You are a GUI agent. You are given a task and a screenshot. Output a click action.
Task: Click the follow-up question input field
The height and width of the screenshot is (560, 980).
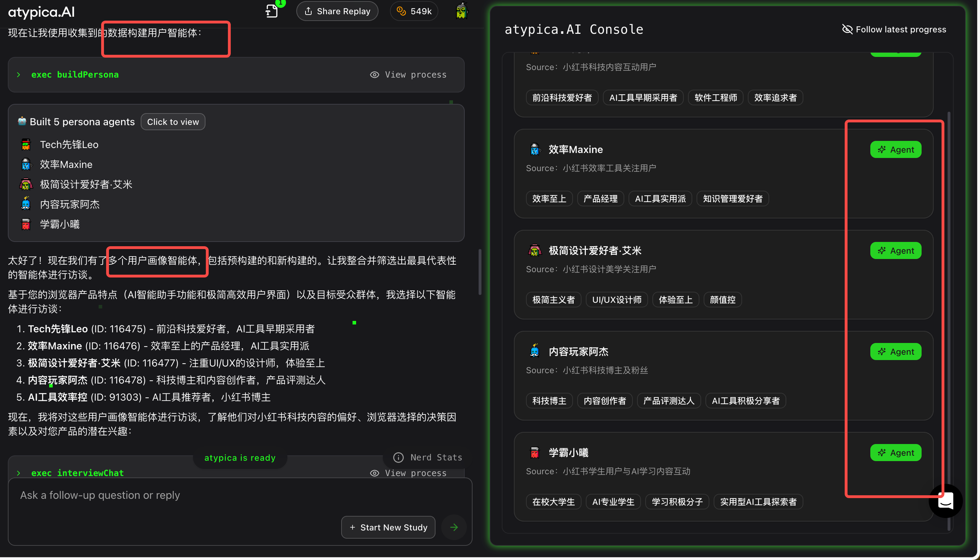(x=240, y=495)
